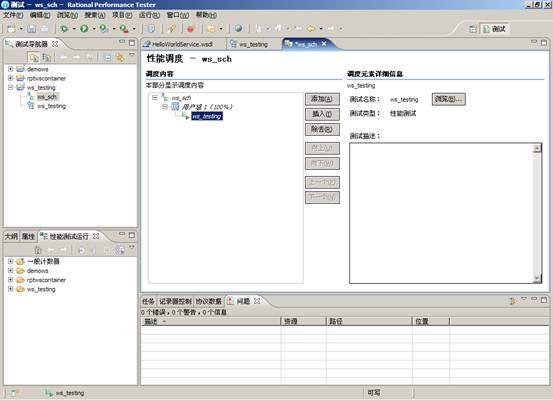Close the ws_sch editor tab
The width and height of the screenshot is (553, 401).
click(x=324, y=44)
